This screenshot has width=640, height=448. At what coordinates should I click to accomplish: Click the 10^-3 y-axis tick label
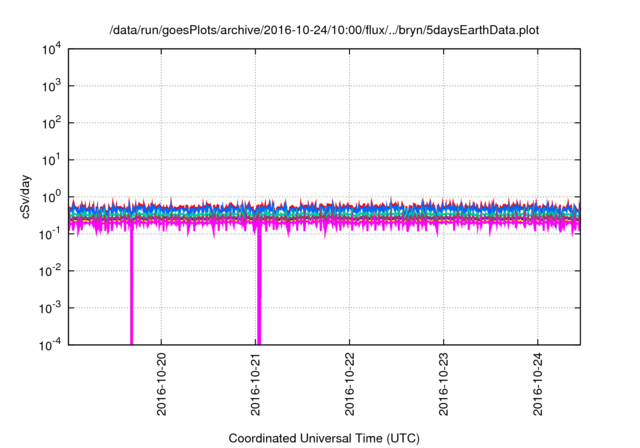click(51, 308)
